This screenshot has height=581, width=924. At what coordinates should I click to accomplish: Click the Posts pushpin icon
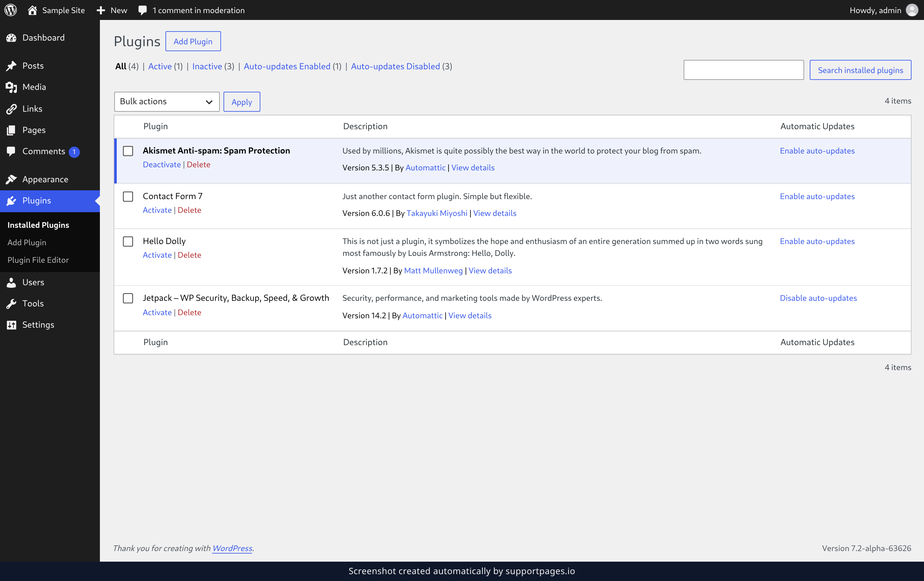point(12,66)
